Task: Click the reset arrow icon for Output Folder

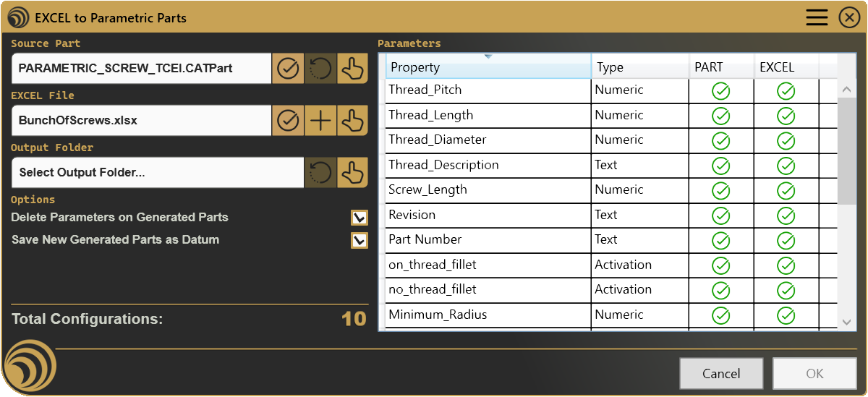Action: [320, 173]
